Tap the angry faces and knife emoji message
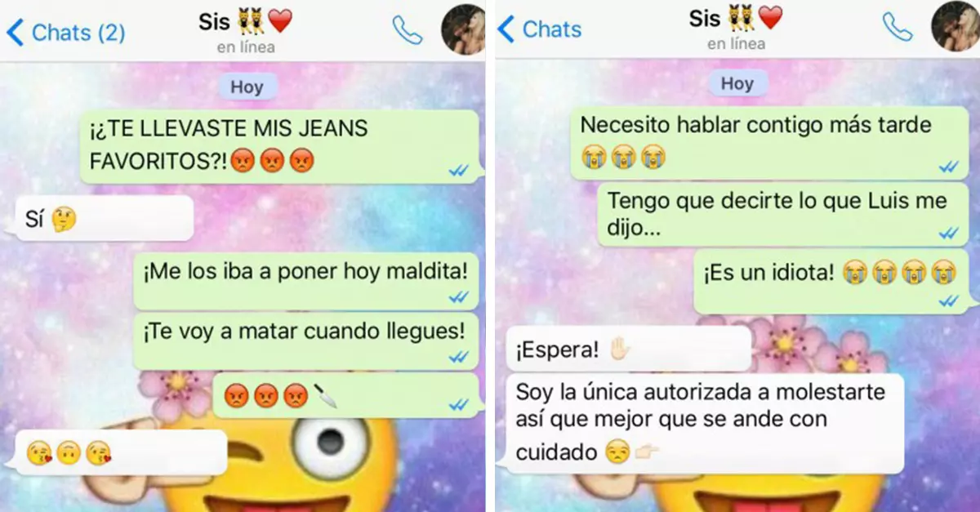This screenshot has width=980, height=512. pyautogui.click(x=346, y=396)
